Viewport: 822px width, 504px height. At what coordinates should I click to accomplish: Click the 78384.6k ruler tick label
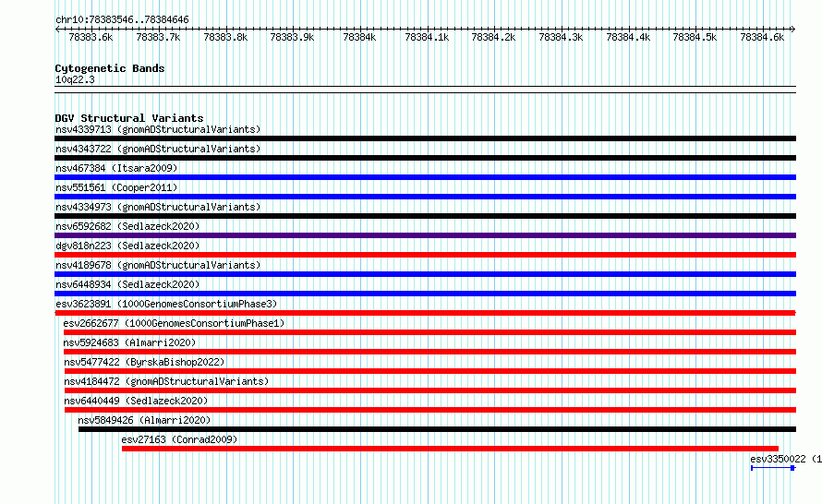pos(762,37)
